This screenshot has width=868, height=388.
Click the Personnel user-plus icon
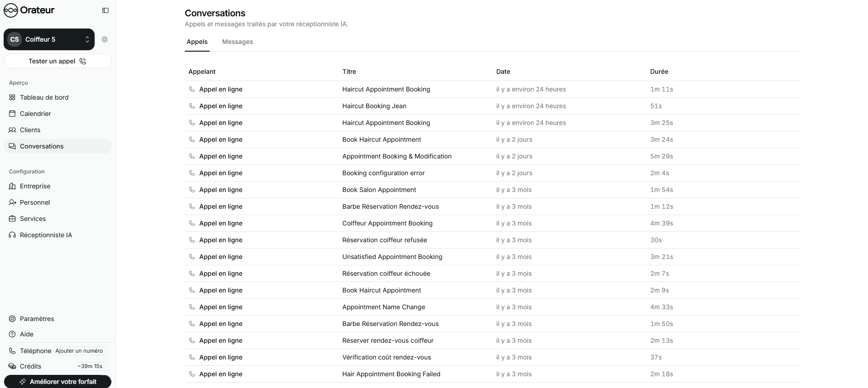coord(12,202)
